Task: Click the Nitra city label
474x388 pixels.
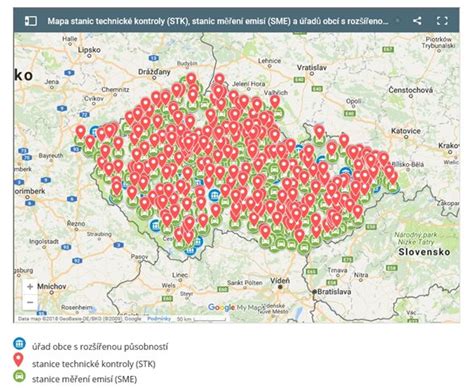Action: (x=361, y=275)
